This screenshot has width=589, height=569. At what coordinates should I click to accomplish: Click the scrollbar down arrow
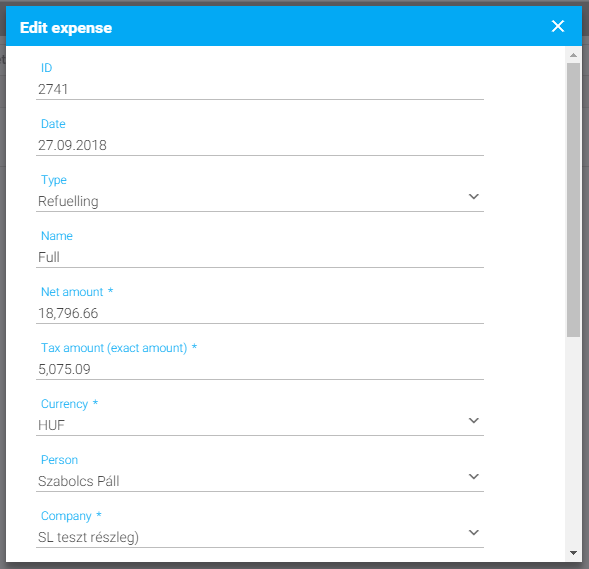[x=573, y=552]
